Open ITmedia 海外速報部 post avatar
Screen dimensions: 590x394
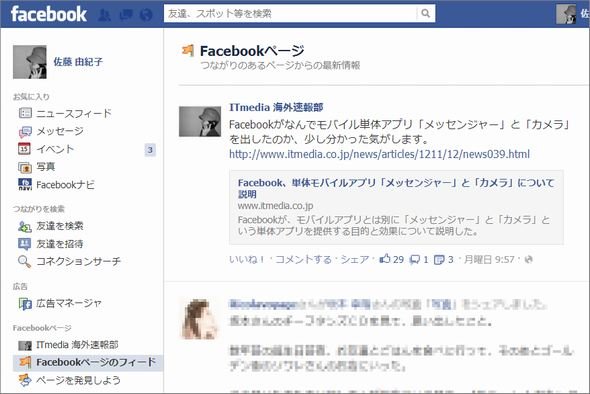click(200, 122)
